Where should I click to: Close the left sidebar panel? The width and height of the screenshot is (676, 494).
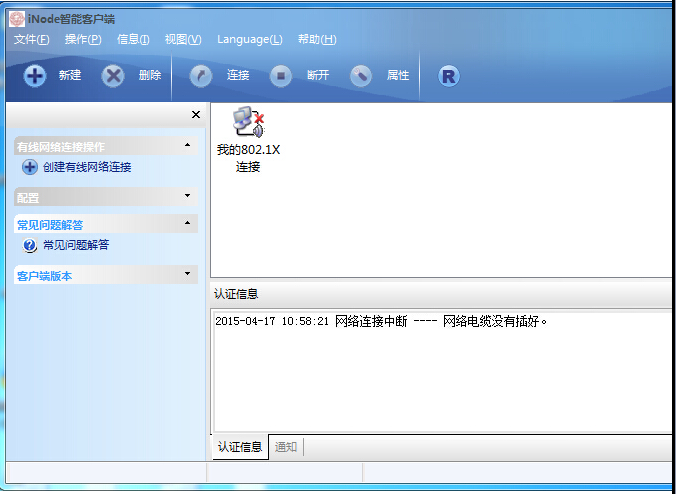pos(196,115)
